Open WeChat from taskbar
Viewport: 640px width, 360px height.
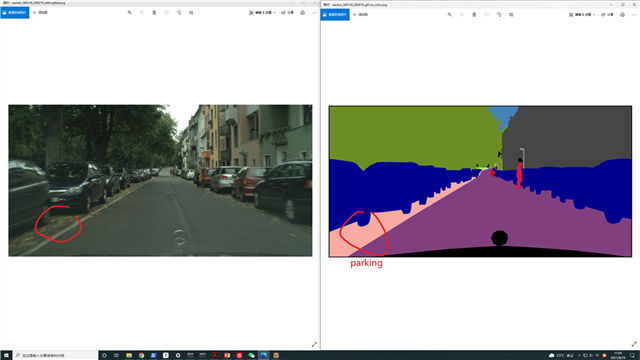click(251, 356)
